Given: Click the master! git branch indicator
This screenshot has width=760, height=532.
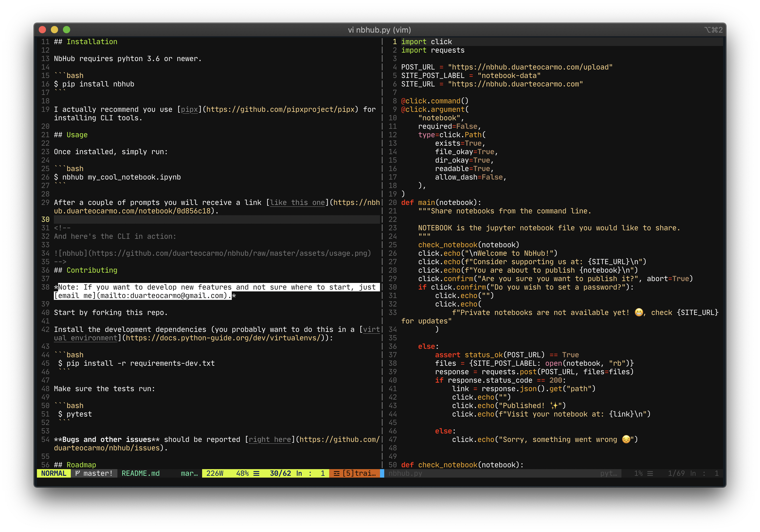Looking at the screenshot, I should click(94, 473).
